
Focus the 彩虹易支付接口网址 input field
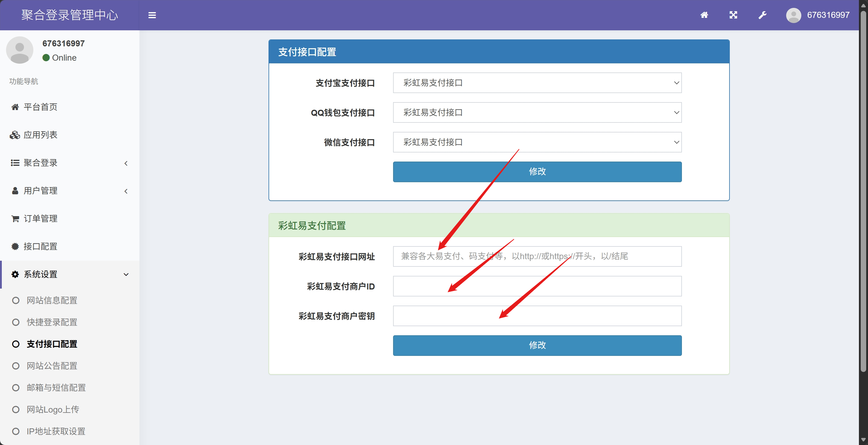point(537,256)
